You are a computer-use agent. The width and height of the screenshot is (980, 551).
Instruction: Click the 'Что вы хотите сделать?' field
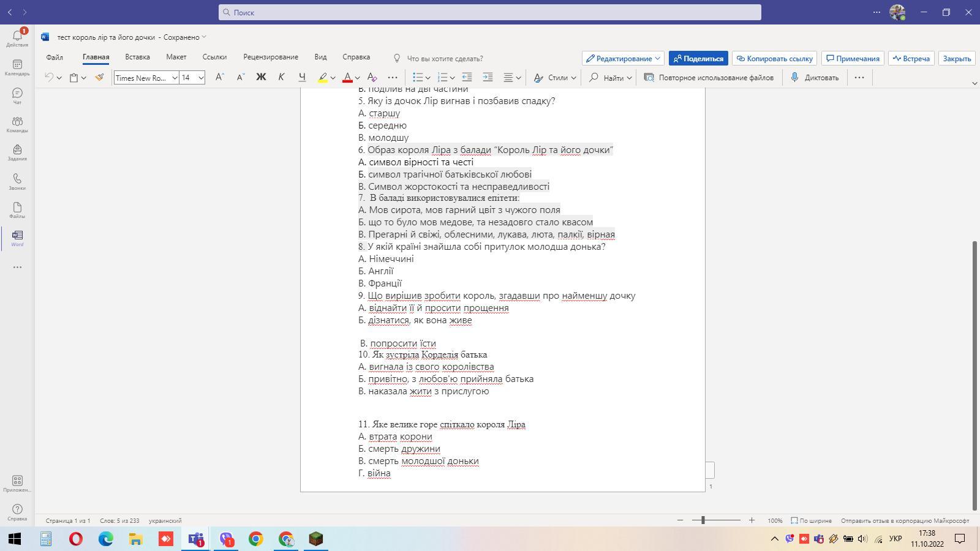click(x=445, y=58)
